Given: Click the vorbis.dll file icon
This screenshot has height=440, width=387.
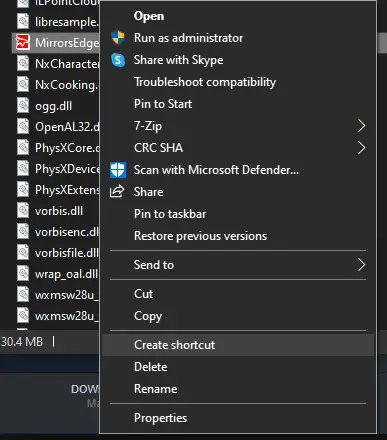Looking at the screenshot, I should point(23,211).
